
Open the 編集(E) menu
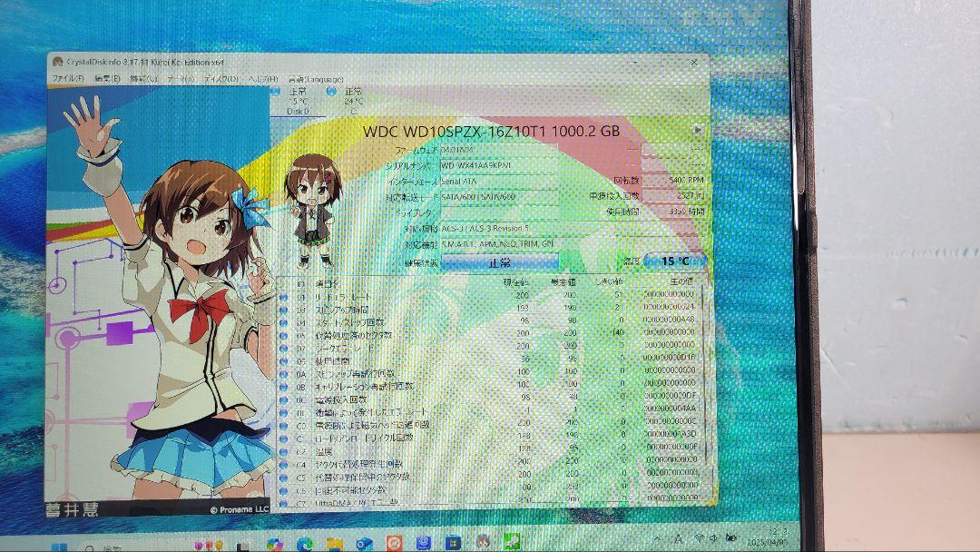pos(107,79)
